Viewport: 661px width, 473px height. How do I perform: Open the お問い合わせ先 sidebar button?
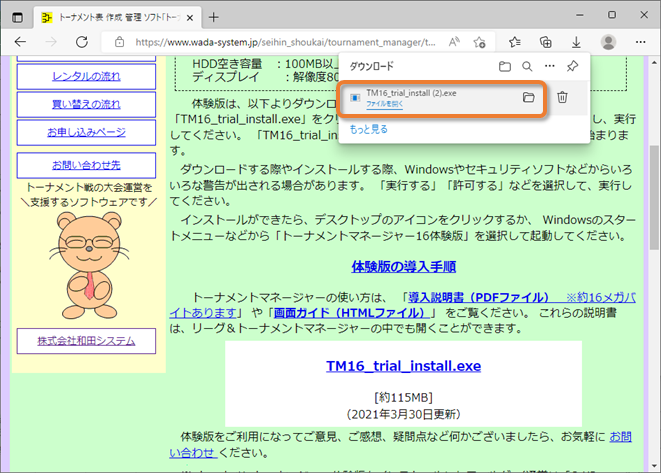pos(86,164)
